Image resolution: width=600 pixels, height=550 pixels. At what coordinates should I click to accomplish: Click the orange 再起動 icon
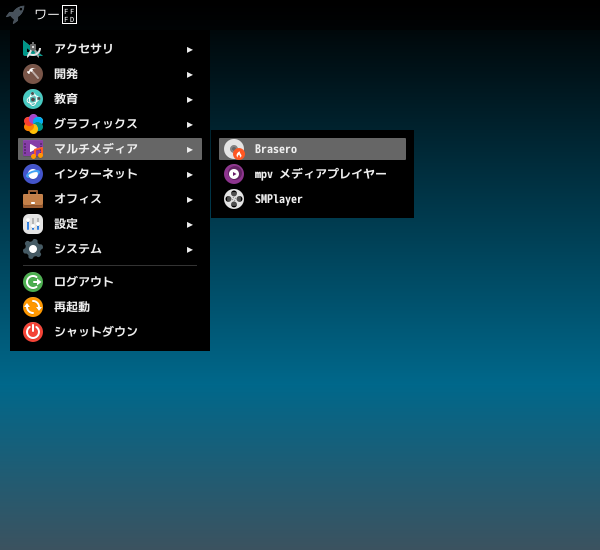tap(33, 307)
